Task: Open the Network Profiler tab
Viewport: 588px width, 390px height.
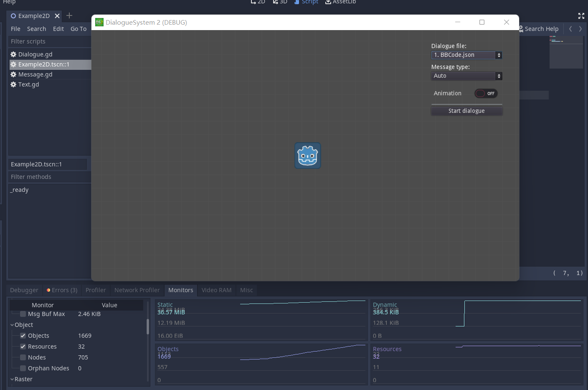Action: coord(137,290)
